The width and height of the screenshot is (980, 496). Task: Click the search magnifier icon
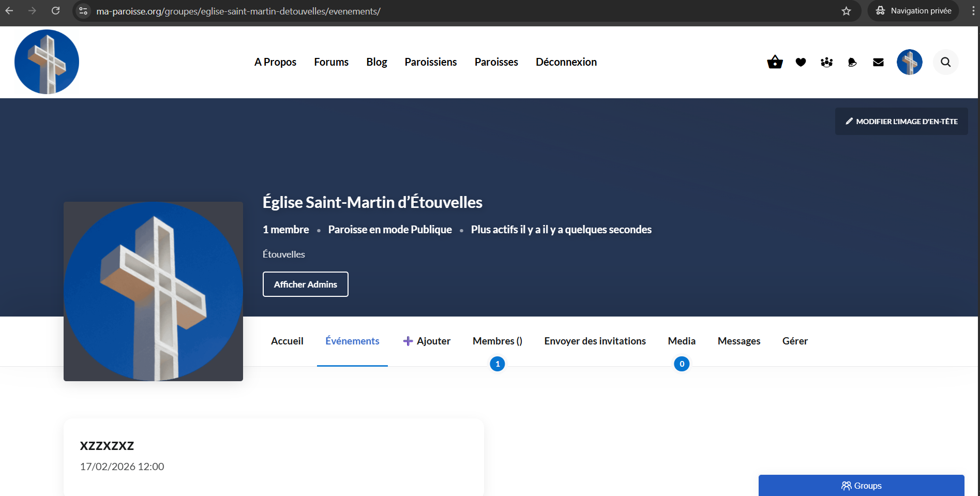click(945, 62)
